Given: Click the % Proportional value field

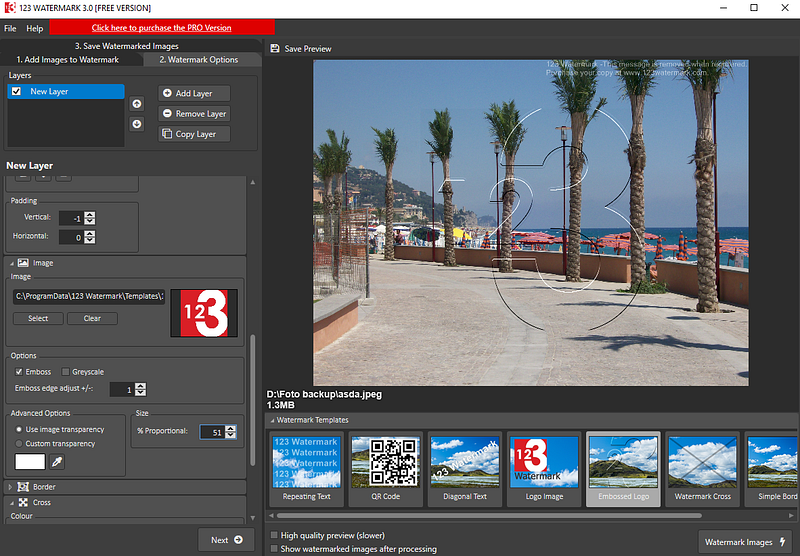Looking at the screenshot, I should click(212, 433).
